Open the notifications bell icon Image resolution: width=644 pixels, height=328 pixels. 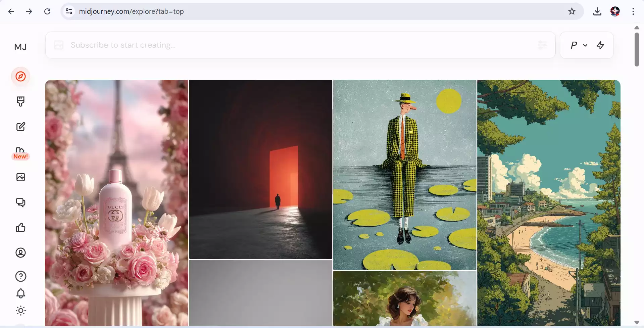click(20, 293)
